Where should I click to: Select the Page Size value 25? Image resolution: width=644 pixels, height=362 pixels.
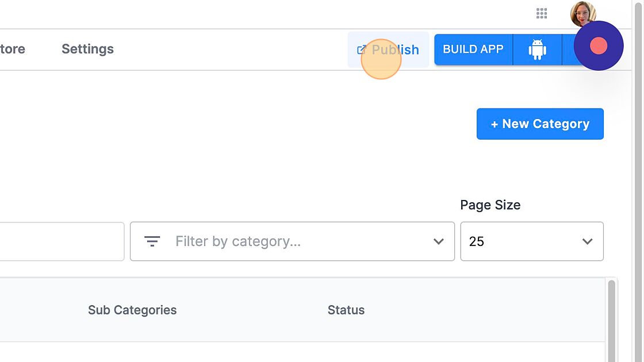[477, 241]
